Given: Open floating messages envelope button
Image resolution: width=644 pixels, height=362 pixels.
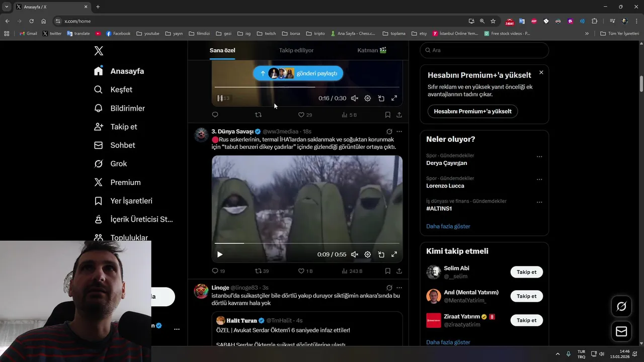Looking at the screenshot, I should click(x=621, y=332).
